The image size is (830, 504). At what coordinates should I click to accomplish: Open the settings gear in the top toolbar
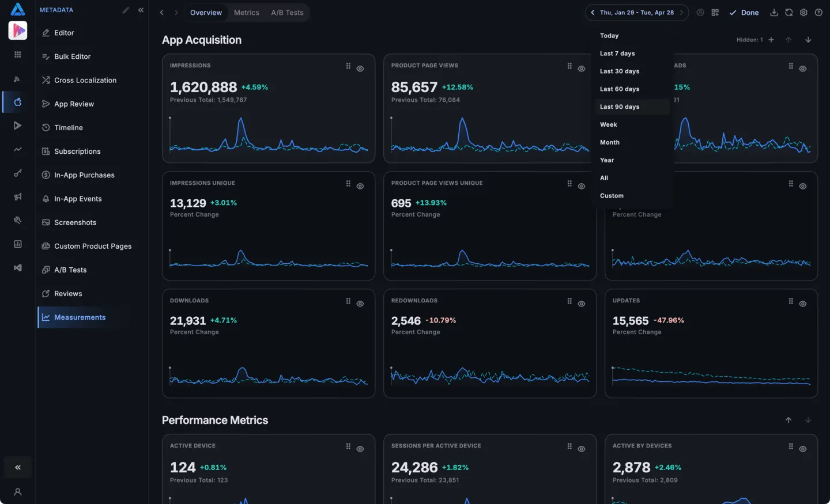pyautogui.click(x=803, y=13)
